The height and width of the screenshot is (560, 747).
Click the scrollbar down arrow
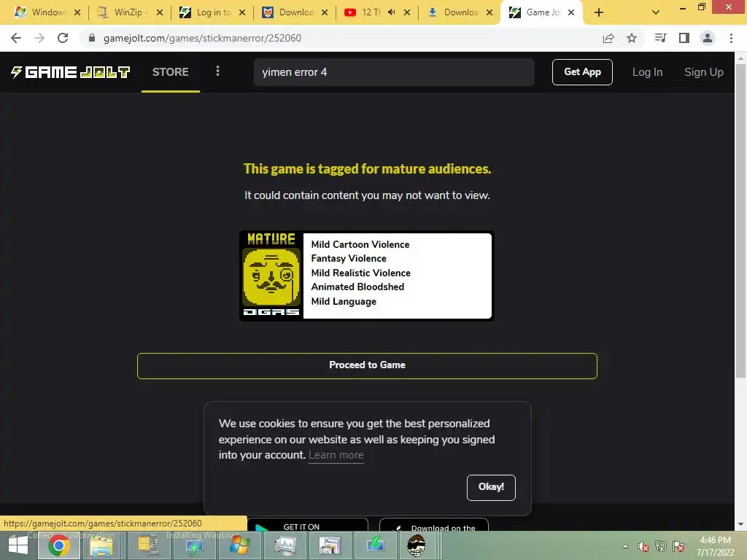pos(740,524)
